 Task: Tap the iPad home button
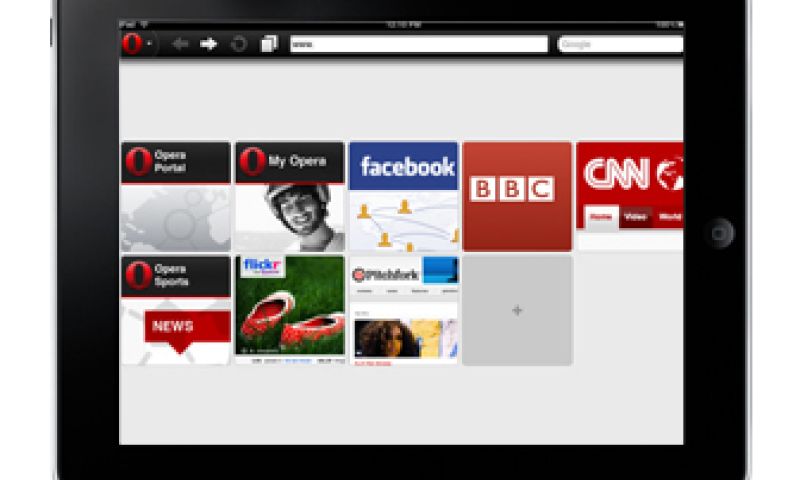click(719, 233)
